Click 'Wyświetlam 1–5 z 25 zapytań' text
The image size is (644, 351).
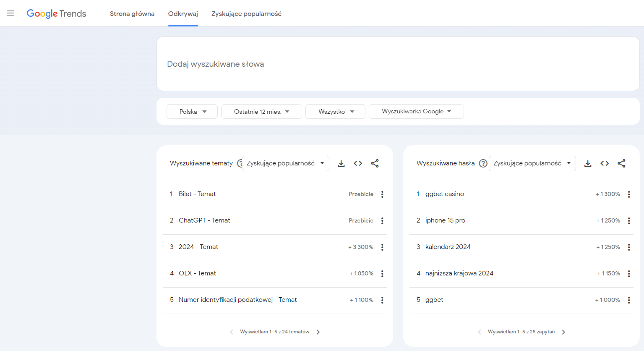521,332
